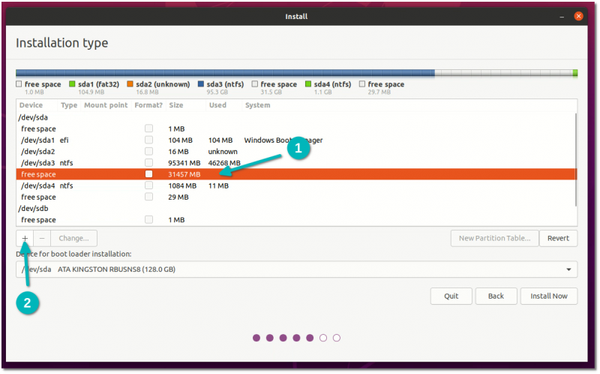600x374 pixels.
Task: Select the /dev/sda4 ntfs partition row
Action: coord(296,186)
